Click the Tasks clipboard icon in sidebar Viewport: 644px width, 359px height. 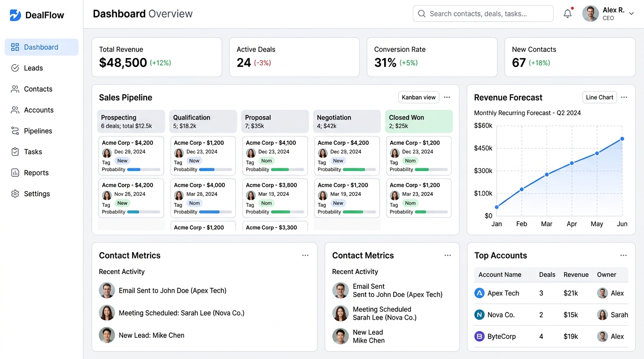point(15,151)
